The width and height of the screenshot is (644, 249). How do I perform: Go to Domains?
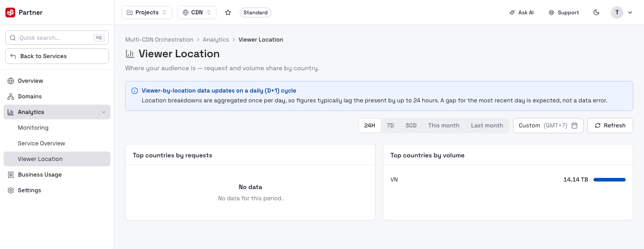click(x=57, y=97)
